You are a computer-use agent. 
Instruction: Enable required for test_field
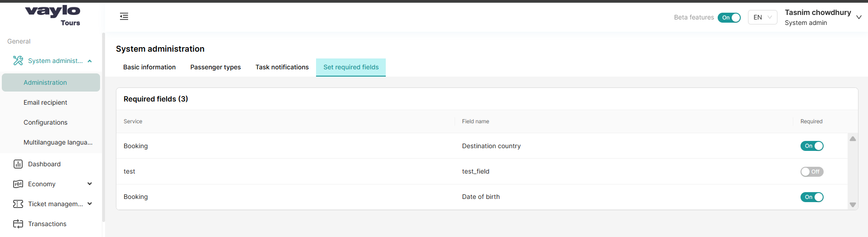click(812, 172)
